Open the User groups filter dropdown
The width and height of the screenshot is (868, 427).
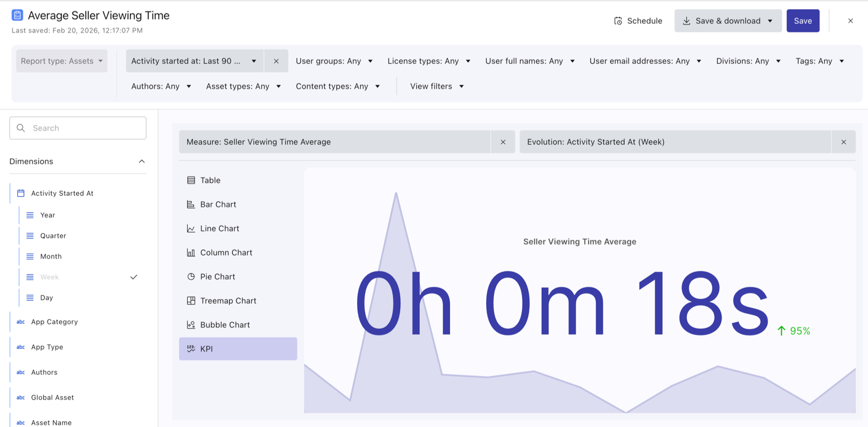click(x=334, y=61)
